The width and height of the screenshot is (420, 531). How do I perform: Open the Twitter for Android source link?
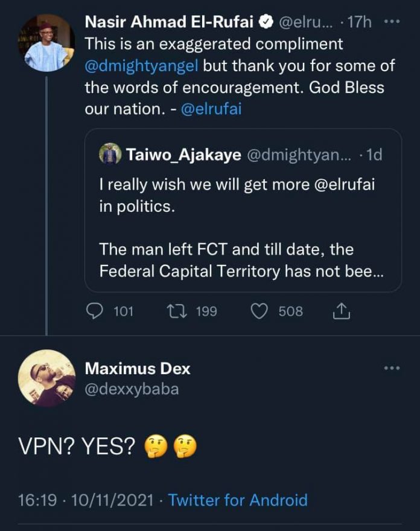click(x=237, y=500)
